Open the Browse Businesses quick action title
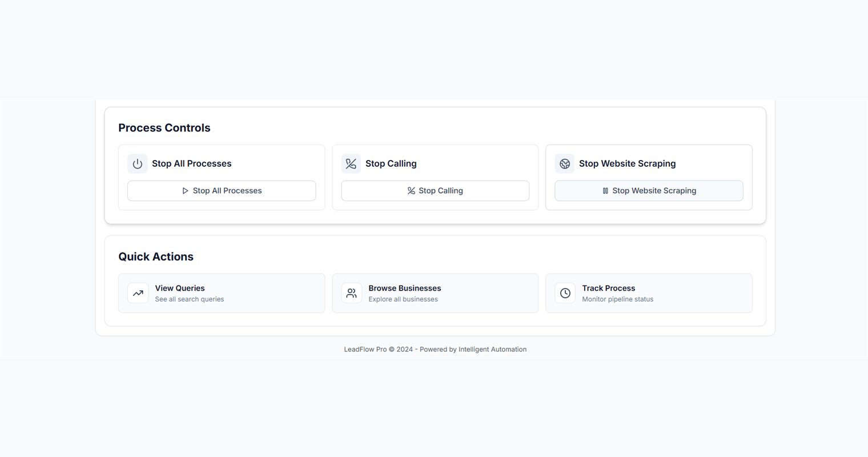The image size is (868, 457). 405,288
